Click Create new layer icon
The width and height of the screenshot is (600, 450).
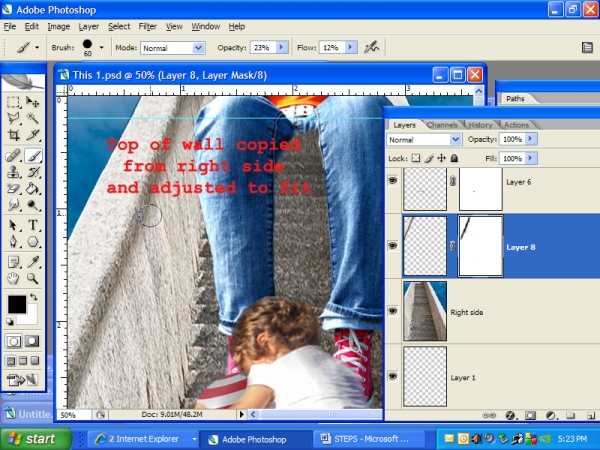590,416
